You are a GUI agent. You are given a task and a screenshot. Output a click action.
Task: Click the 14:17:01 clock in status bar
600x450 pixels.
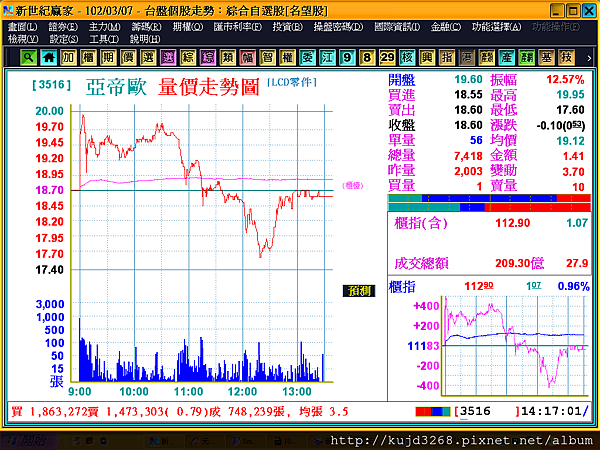pyautogui.click(x=551, y=412)
